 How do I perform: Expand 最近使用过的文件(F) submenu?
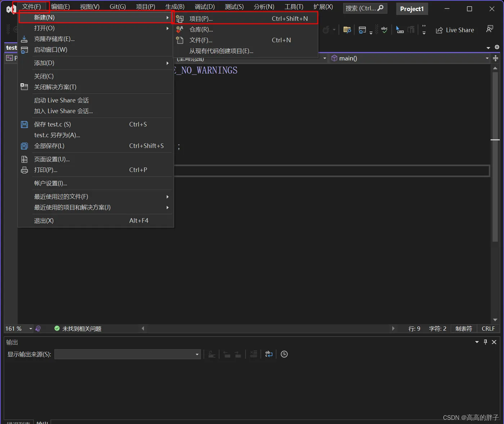coord(167,197)
